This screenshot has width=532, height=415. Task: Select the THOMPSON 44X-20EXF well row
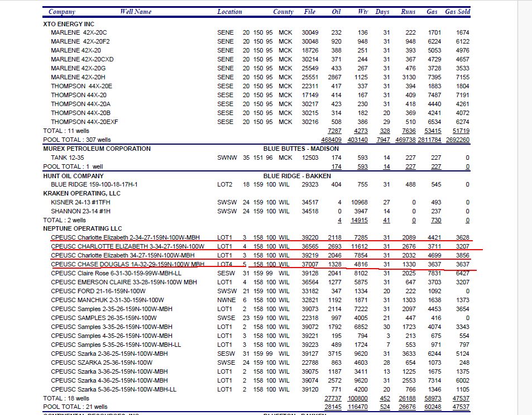[x=84, y=122]
